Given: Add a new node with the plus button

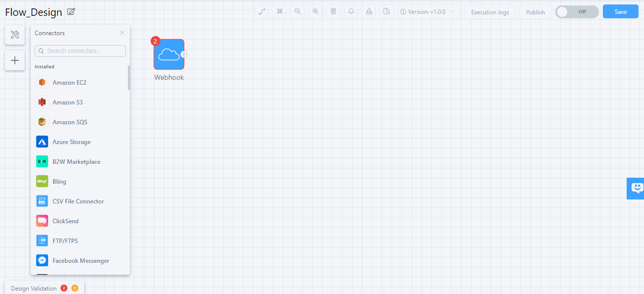Looking at the screenshot, I should pos(14,60).
